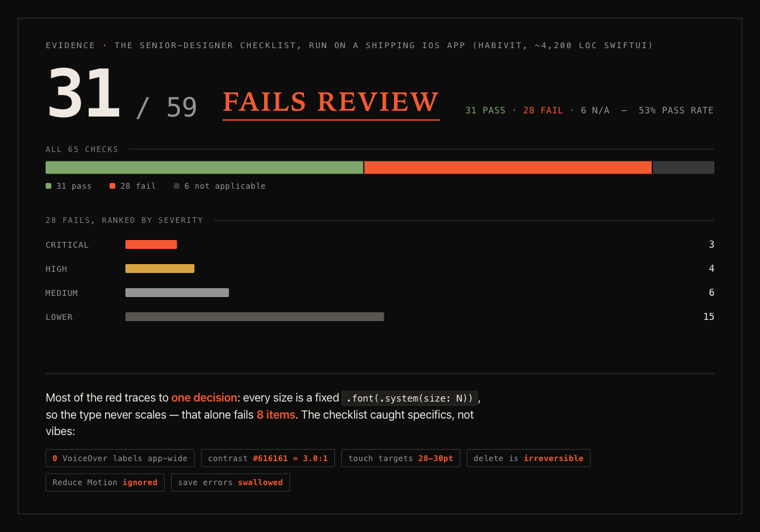Click the CRITICAL severity label
760x532 pixels.
[x=67, y=244]
